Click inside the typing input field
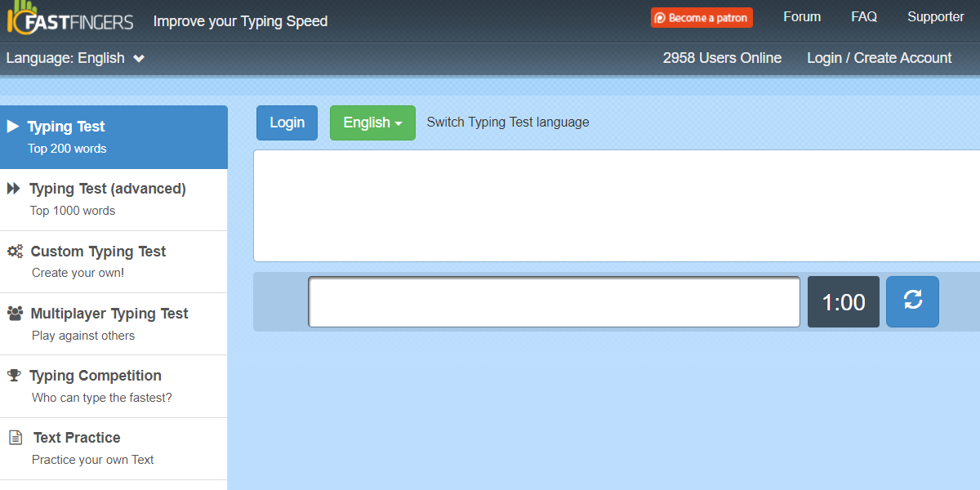The image size is (980, 490). tap(554, 301)
